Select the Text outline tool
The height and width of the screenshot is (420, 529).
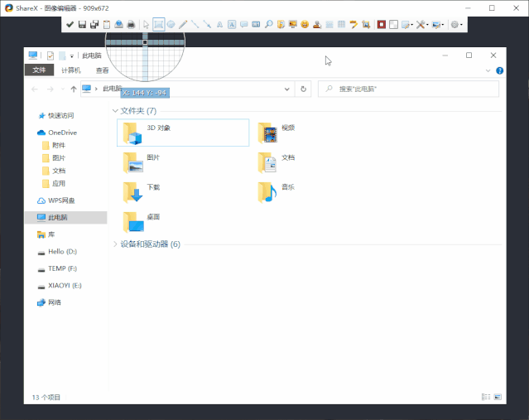point(219,24)
